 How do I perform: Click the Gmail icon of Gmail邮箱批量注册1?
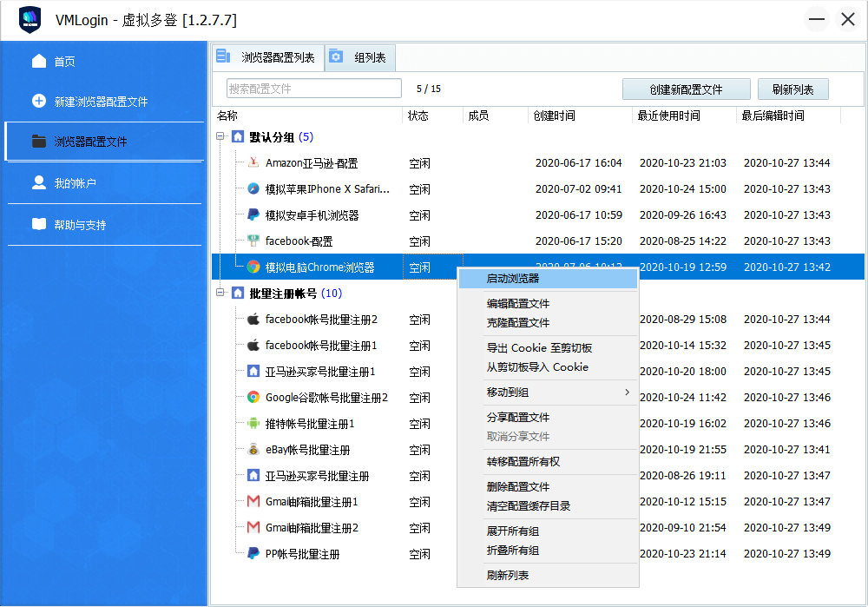point(253,501)
